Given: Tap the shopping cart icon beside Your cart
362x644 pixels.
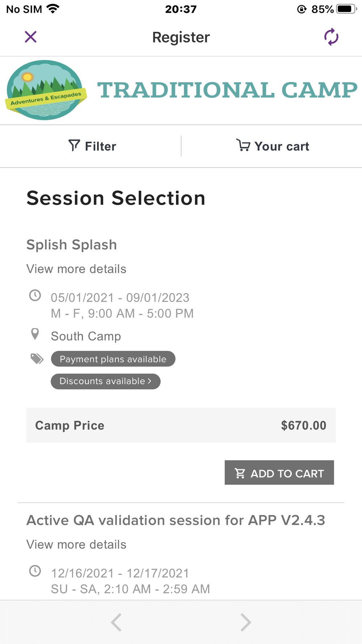Looking at the screenshot, I should pos(243,145).
